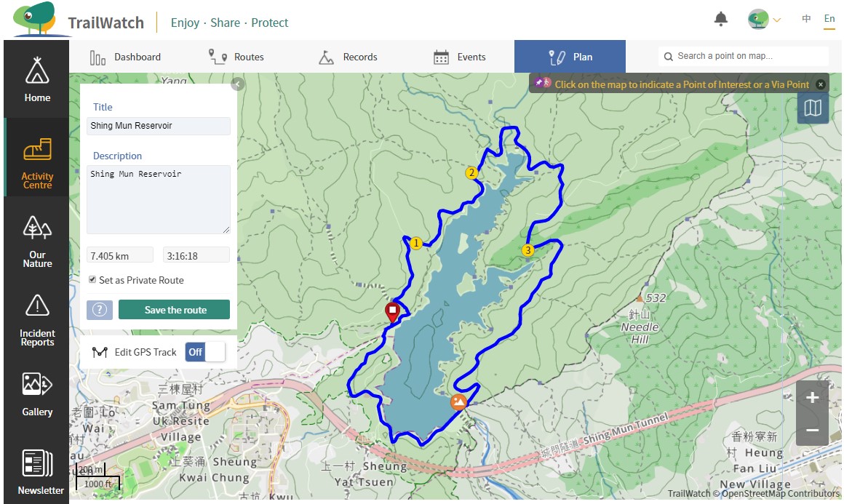Image resolution: width=844 pixels, height=504 pixels.
Task: Click Save the route button
Action: 175,310
